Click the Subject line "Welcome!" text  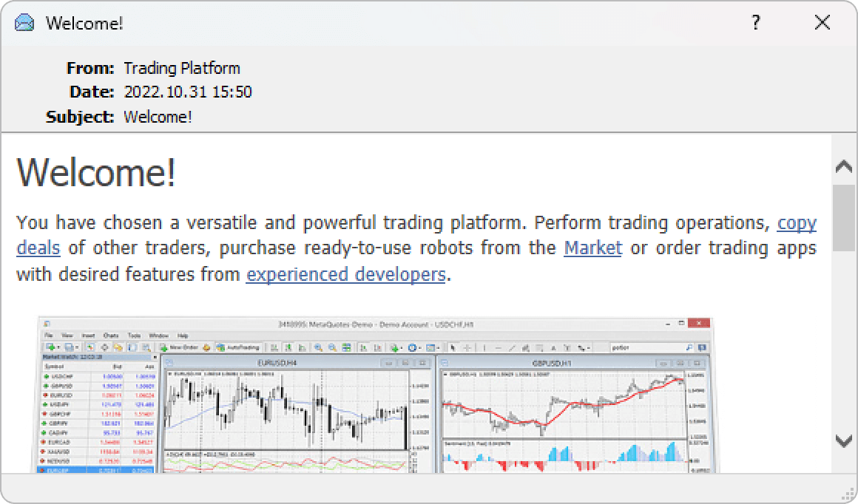pyautogui.click(x=158, y=117)
